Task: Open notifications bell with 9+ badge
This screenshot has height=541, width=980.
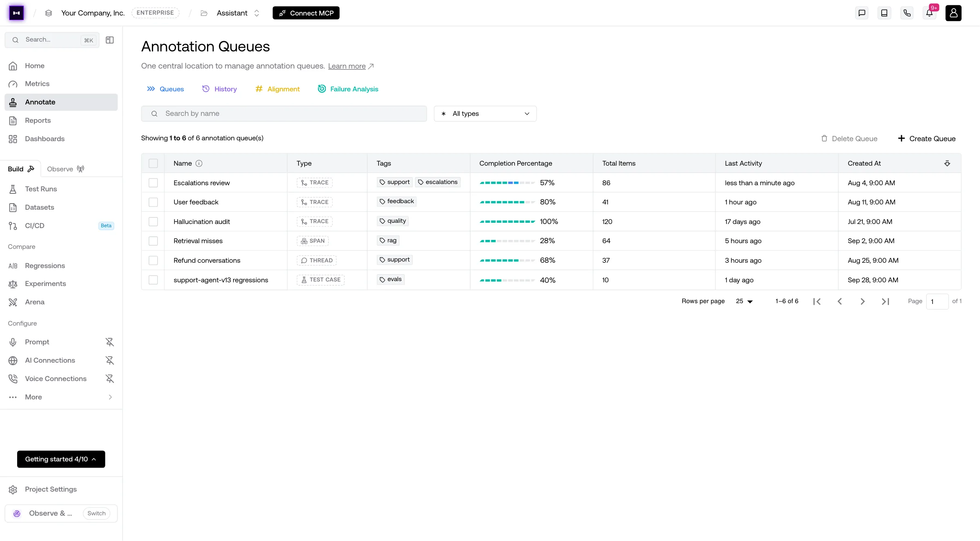Action: (929, 13)
